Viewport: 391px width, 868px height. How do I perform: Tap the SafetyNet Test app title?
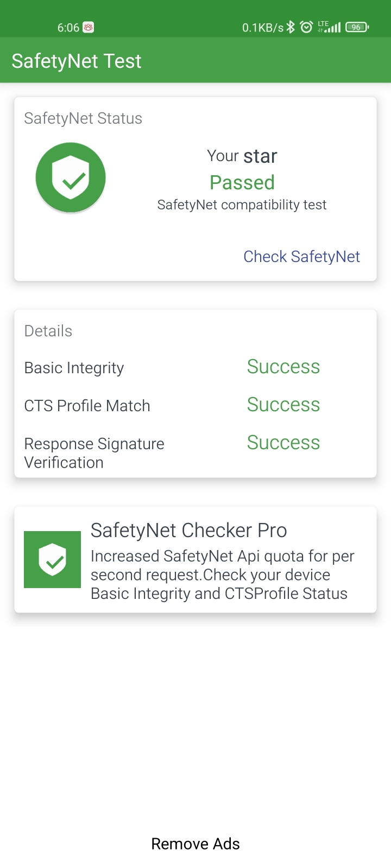[77, 61]
